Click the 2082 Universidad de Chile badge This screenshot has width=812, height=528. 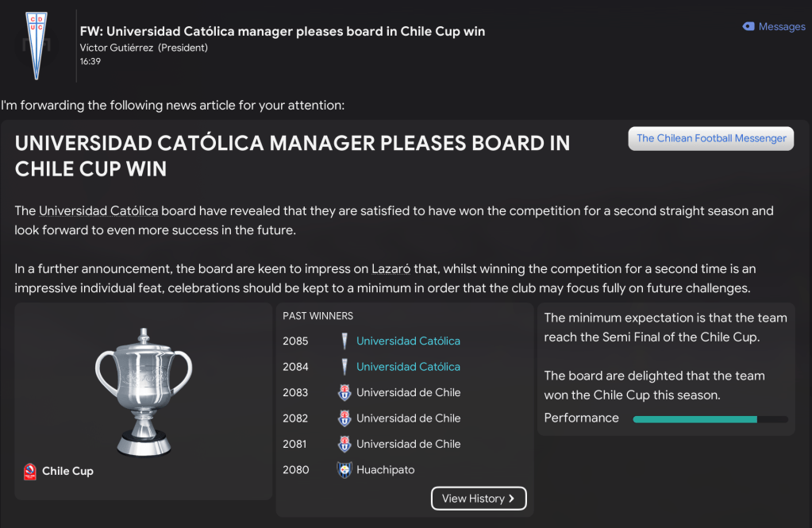click(344, 418)
